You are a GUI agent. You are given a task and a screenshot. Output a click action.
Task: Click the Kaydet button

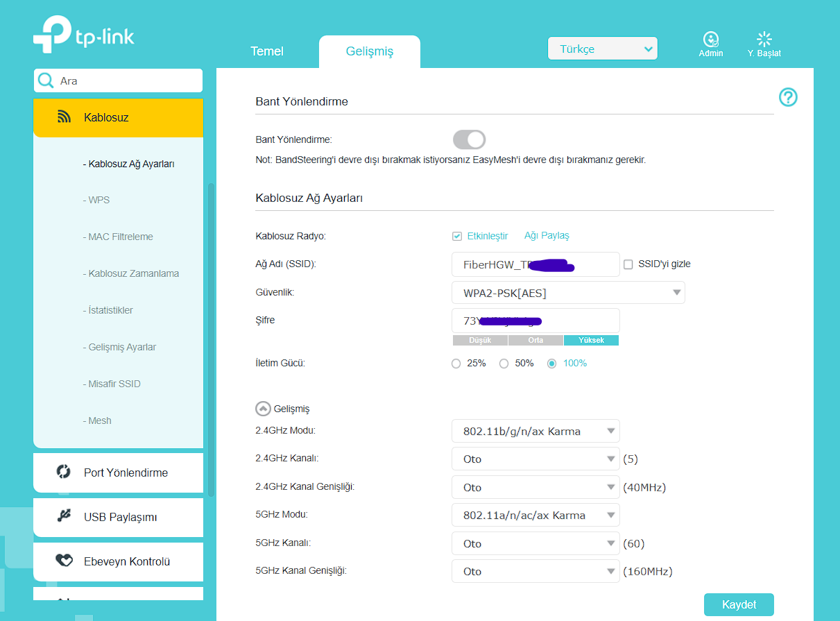pos(739,604)
